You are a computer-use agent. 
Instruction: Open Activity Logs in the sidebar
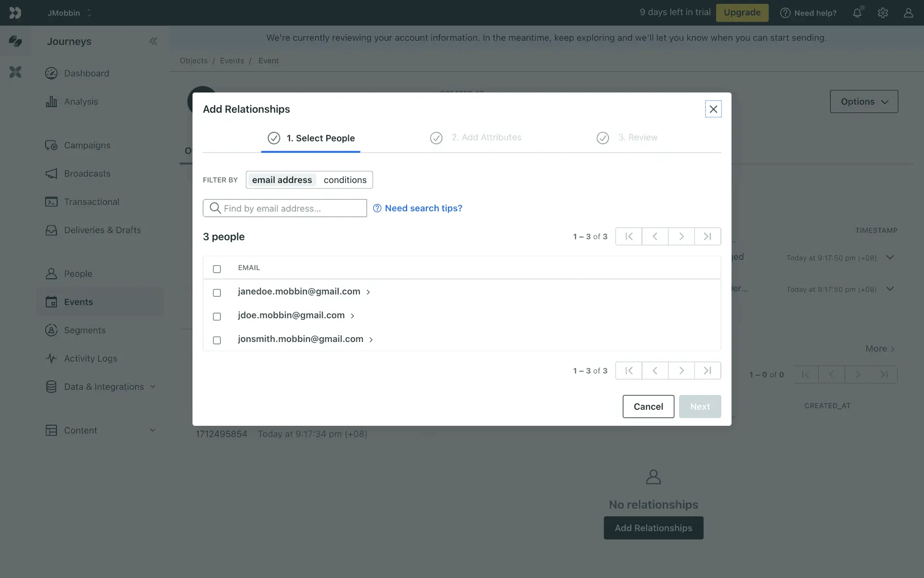pyautogui.click(x=90, y=358)
